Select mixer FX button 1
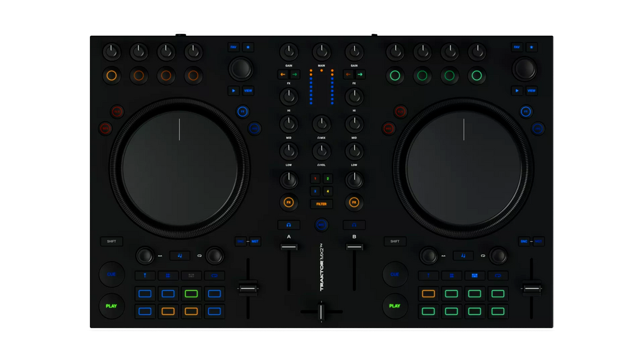 click(315, 179)
